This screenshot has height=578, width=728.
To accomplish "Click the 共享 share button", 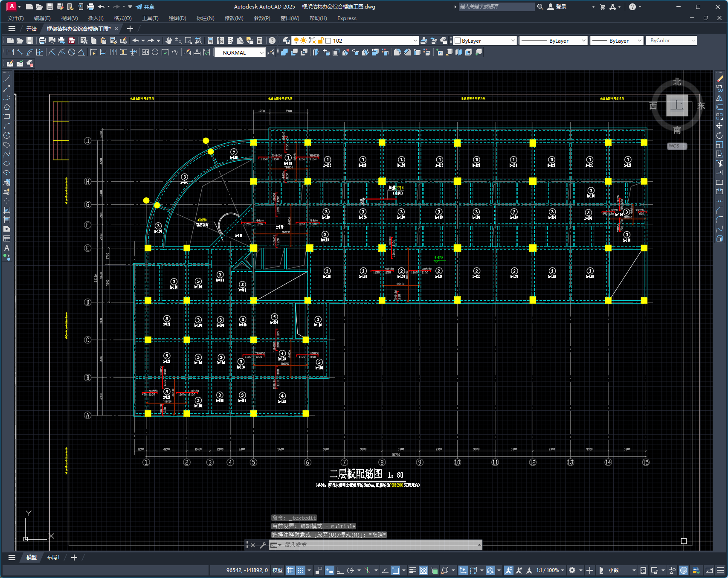I will [x=145, y=7].
